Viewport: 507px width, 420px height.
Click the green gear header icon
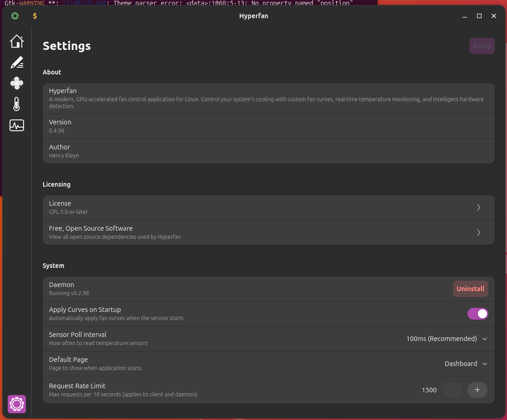pyautogui.click(x=15, y=16)
